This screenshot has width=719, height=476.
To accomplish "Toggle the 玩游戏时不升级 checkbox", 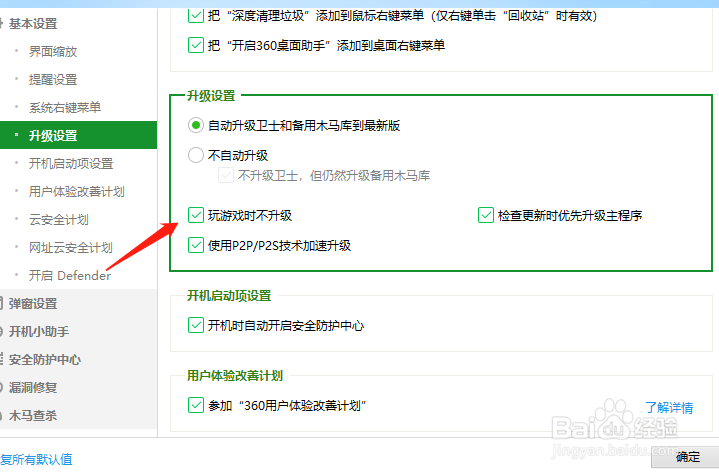I will click(x=196, y=215).
